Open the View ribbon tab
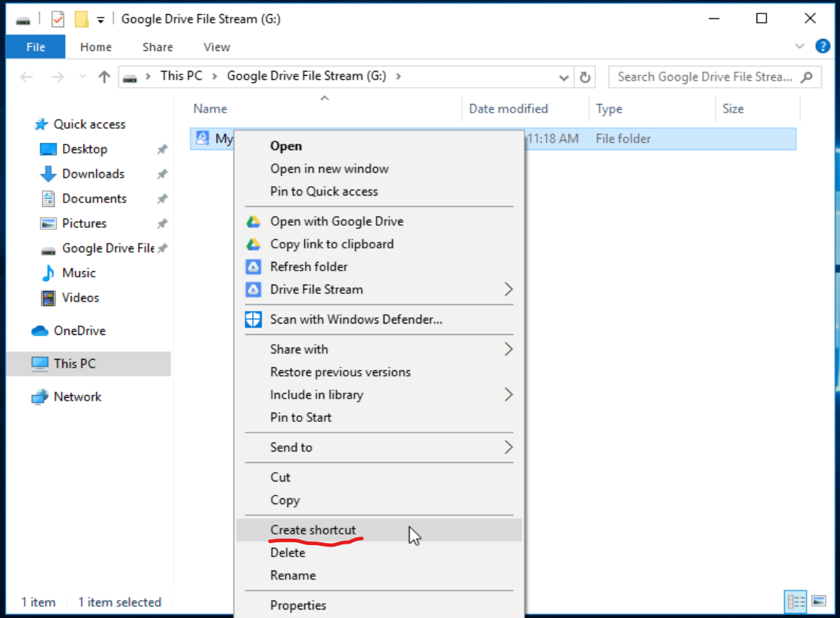840x618 pixels. [217, 47]
